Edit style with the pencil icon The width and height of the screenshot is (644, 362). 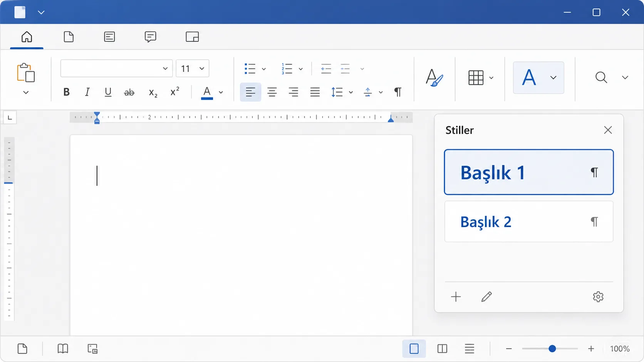click(486, 297)
